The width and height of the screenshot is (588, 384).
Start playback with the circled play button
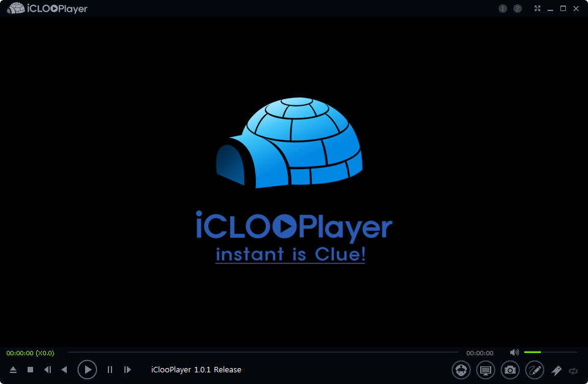87,370
